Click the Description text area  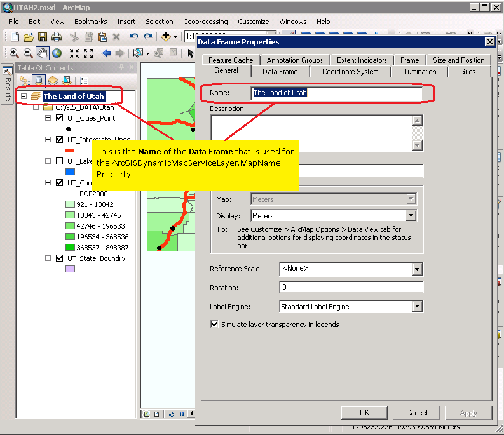point(312,133)
